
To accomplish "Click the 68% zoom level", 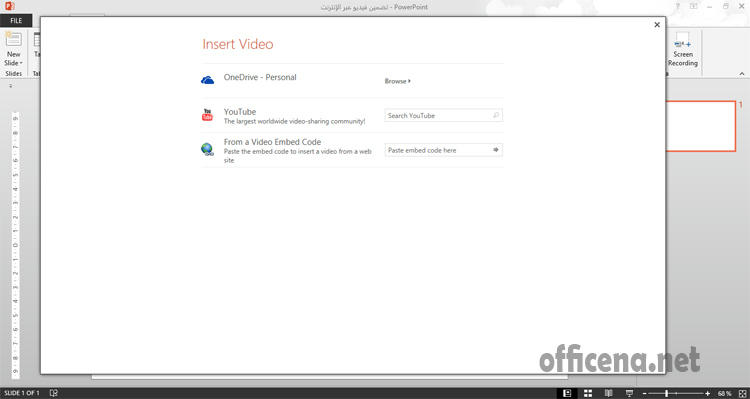I will pyautogui.click(x=724, y=393).
